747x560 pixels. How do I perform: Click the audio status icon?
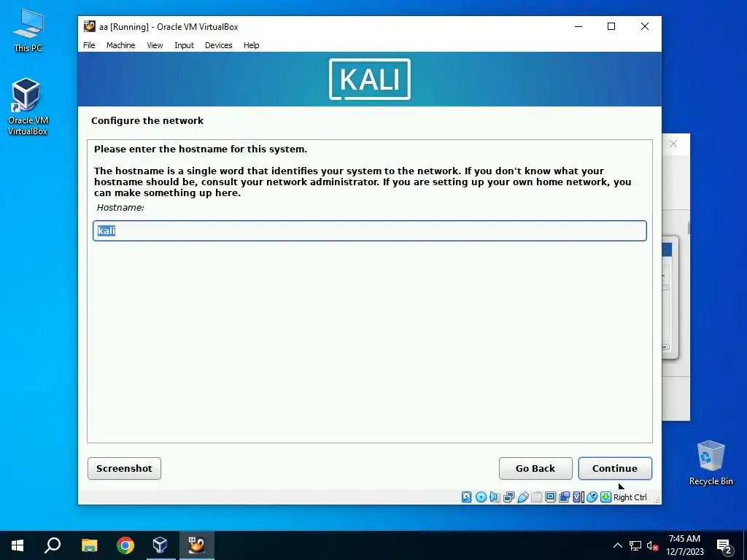click(x=495, y=497)
